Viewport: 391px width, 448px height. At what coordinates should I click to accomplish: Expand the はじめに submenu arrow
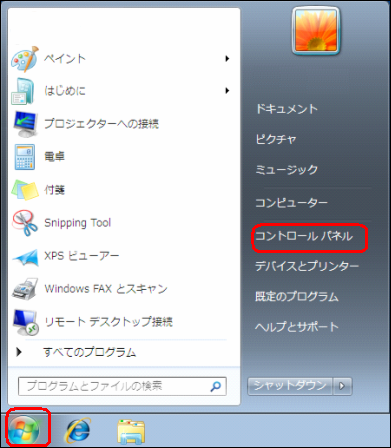[227, 90]
